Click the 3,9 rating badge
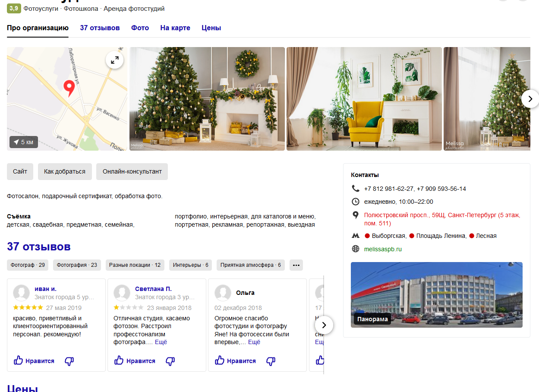This screenshot has width=539, height=392. coord(14,8)
